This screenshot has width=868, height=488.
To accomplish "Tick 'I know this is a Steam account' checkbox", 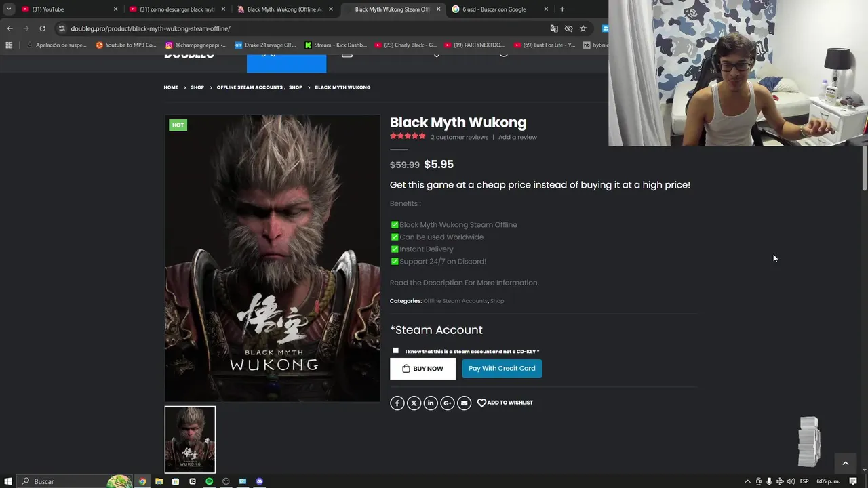I will pyautogui.click(x=396, y=350).
